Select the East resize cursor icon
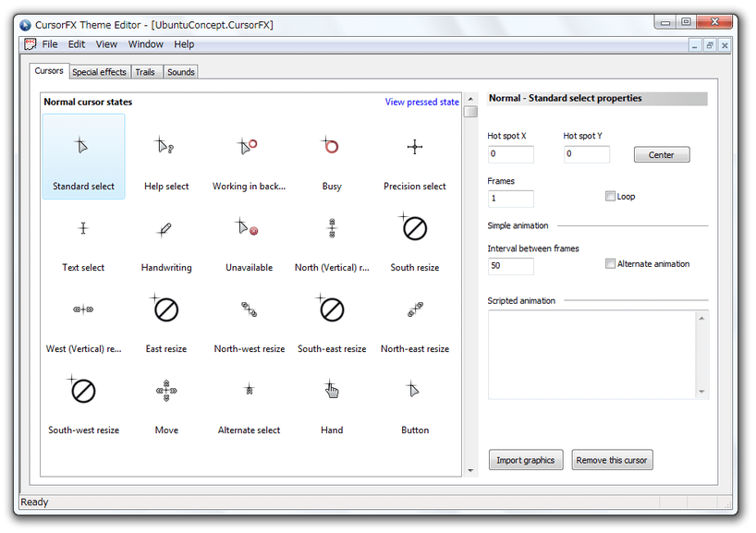Image resolution: width=756 pixels, height=533 pixels. tap(165, 308)
